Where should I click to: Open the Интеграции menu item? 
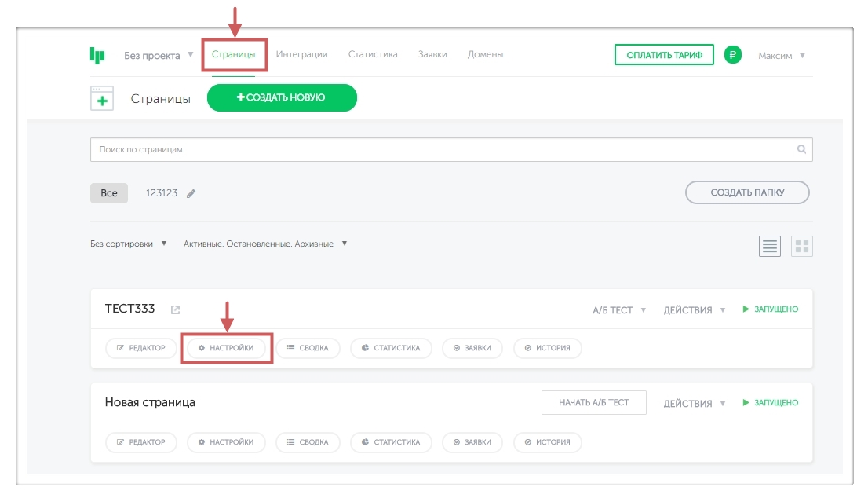(301, 54)
